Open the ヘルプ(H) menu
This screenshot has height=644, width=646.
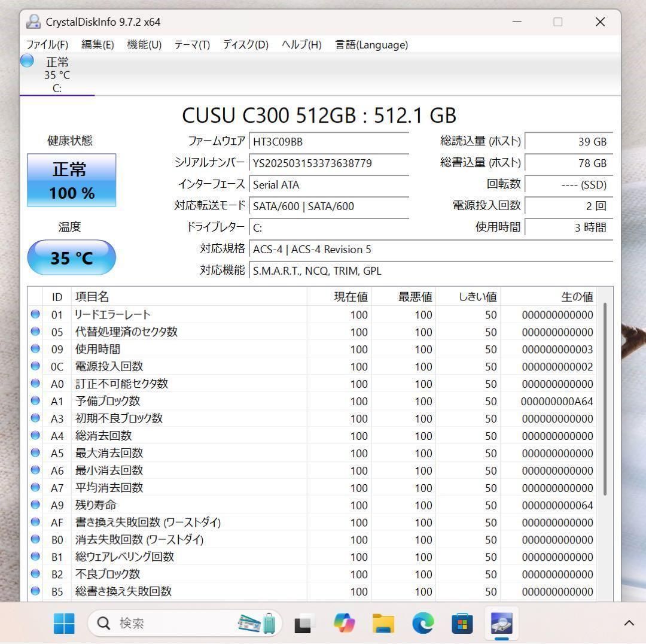301,44
